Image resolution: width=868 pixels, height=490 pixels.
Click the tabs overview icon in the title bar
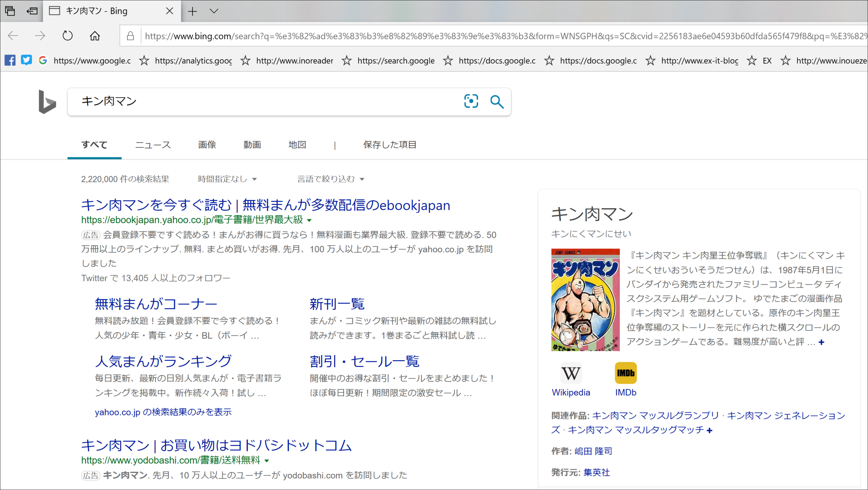click(10, 11)
